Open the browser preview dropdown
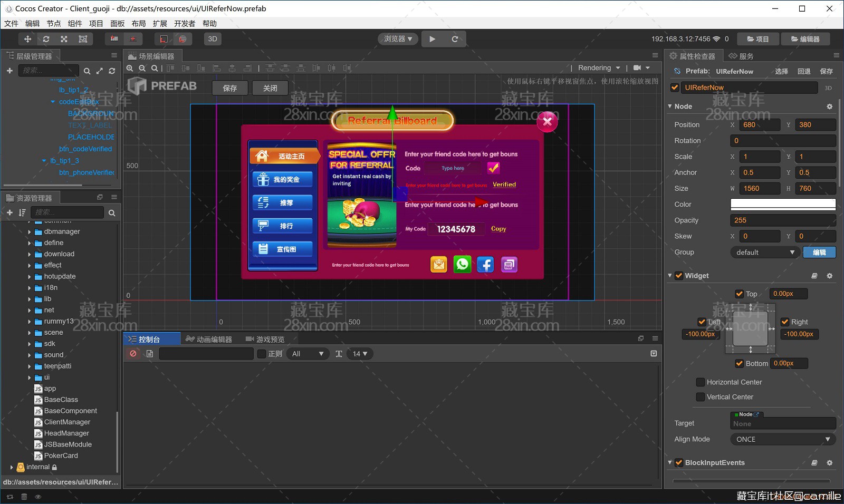 coord(398,39)
